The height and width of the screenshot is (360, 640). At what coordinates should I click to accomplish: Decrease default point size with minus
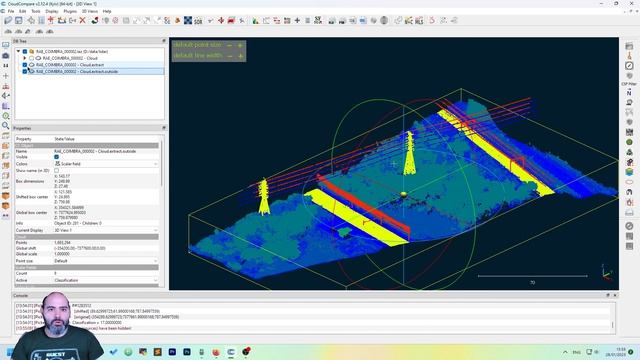point(229,45)
